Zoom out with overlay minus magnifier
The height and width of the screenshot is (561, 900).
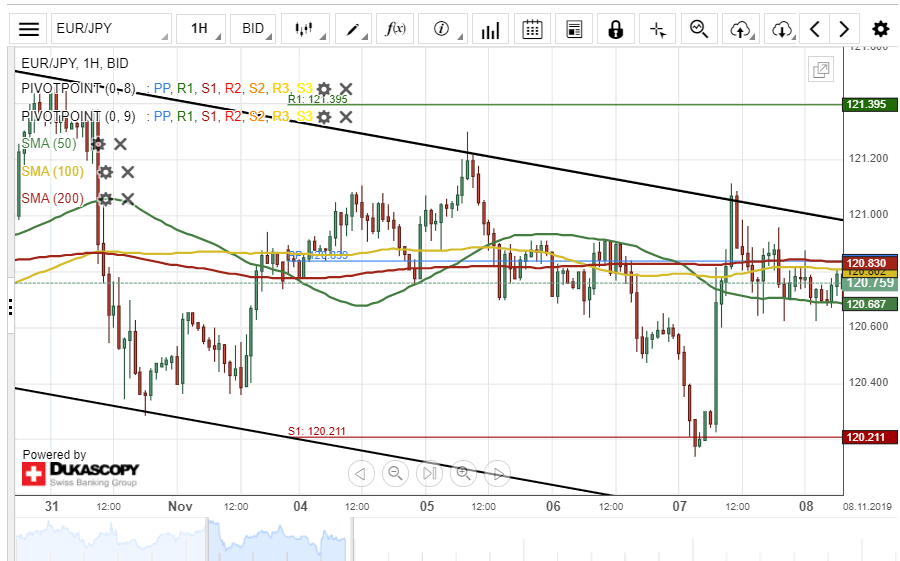tap(395, 474)
